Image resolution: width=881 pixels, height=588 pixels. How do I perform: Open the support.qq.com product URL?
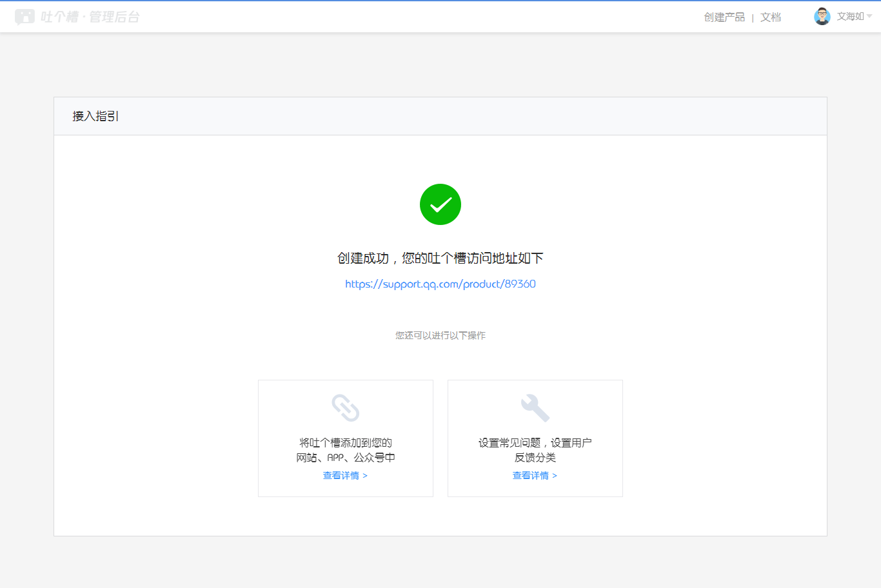coord(440,284)
